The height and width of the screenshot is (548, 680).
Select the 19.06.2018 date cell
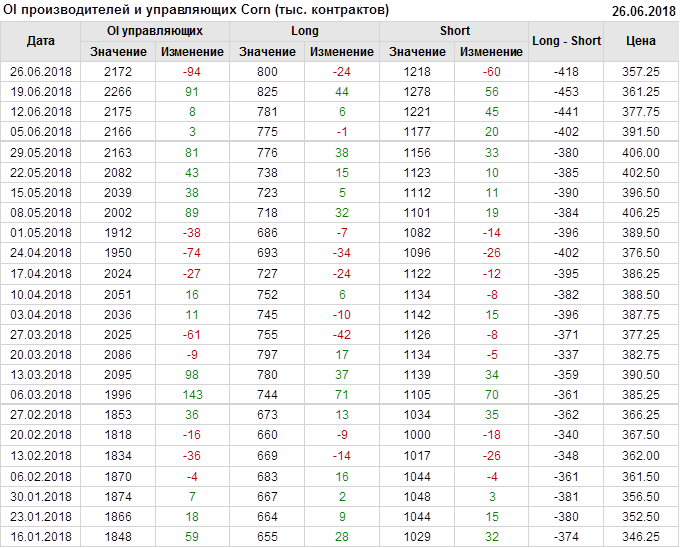coord(41,91)
